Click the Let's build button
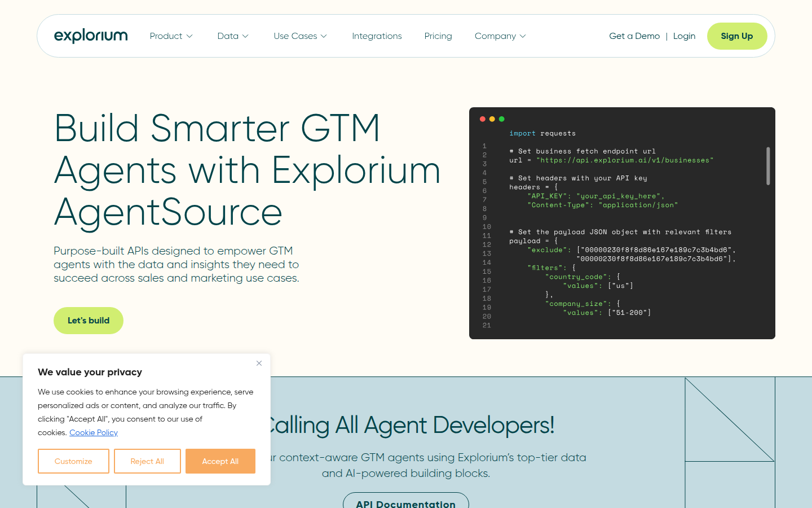Viewport: 812px width, 508px height. [x=89, y=321]
